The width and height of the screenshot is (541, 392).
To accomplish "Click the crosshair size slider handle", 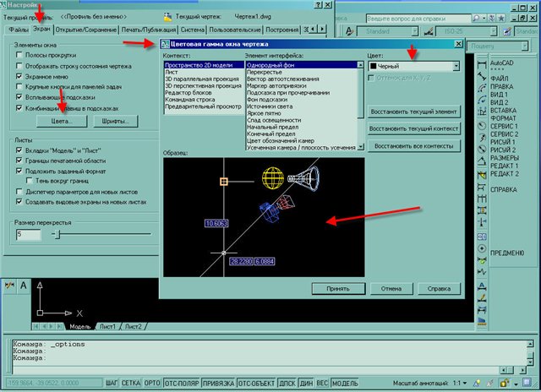I will [57, 235].
